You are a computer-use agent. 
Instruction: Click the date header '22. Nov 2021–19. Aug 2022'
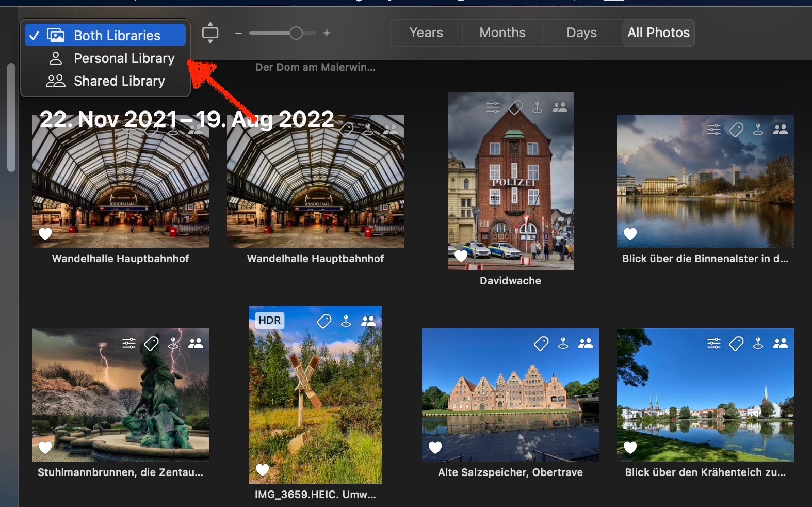[187, 119]
